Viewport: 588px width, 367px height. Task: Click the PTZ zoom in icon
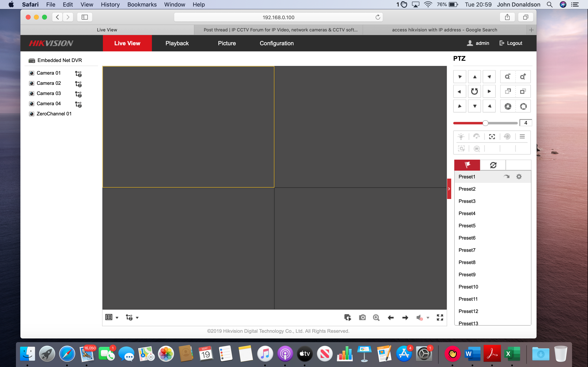[x=523, y=77]
